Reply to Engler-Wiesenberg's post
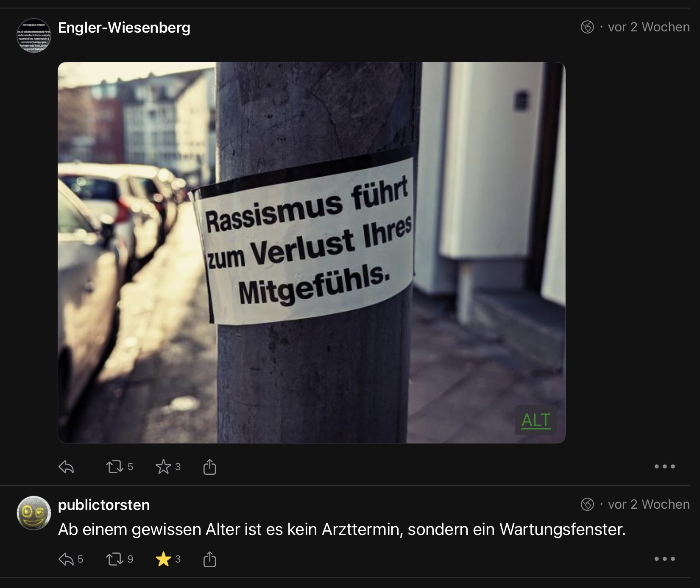Viewport: 700px width, 588px height. [x=66, y=467]
